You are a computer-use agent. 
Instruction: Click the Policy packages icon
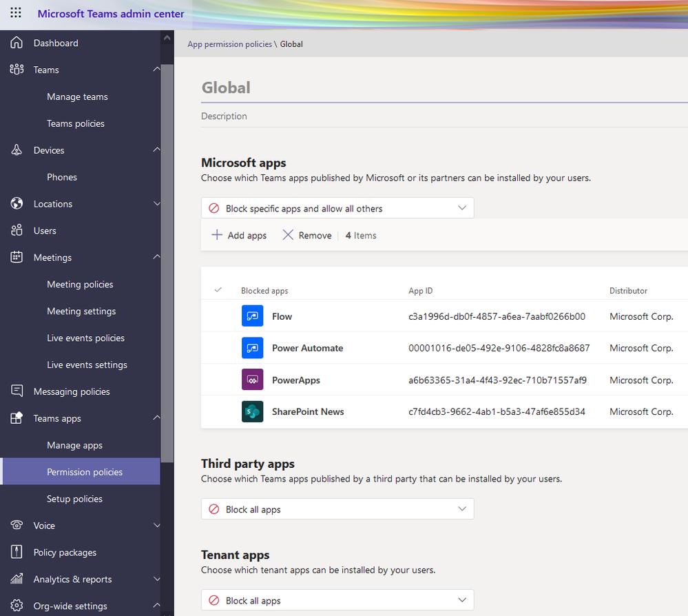(x=17, y=551)
